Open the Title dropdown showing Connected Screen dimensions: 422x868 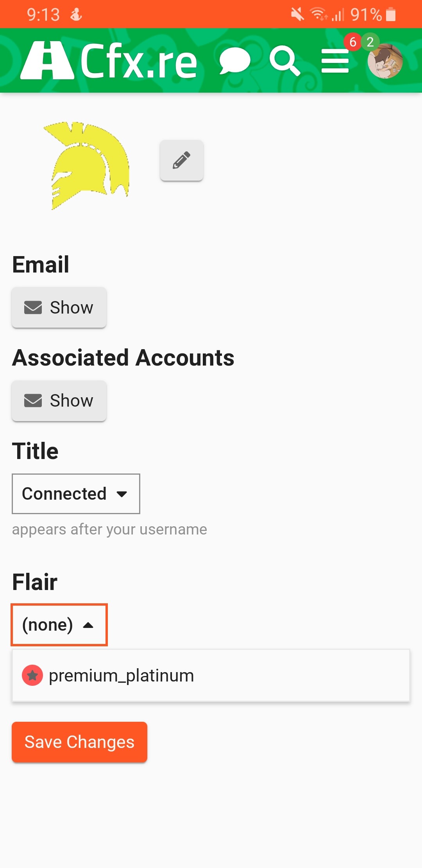(x=76, y=494)
